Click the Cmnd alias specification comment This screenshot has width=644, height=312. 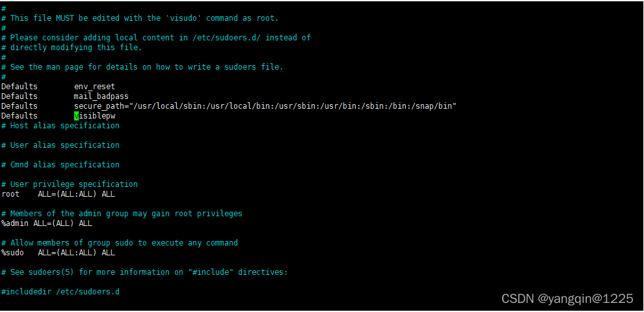pos(60,165)
